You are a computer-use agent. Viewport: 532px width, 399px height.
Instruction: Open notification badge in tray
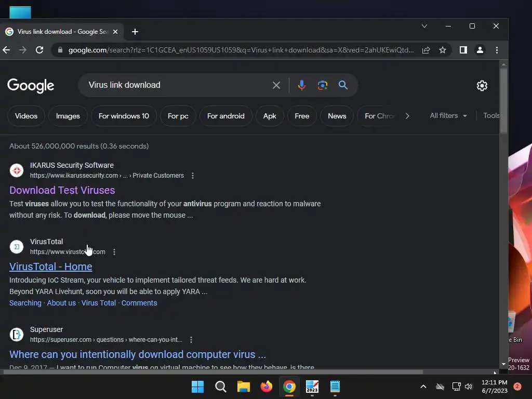coord(517,387)
